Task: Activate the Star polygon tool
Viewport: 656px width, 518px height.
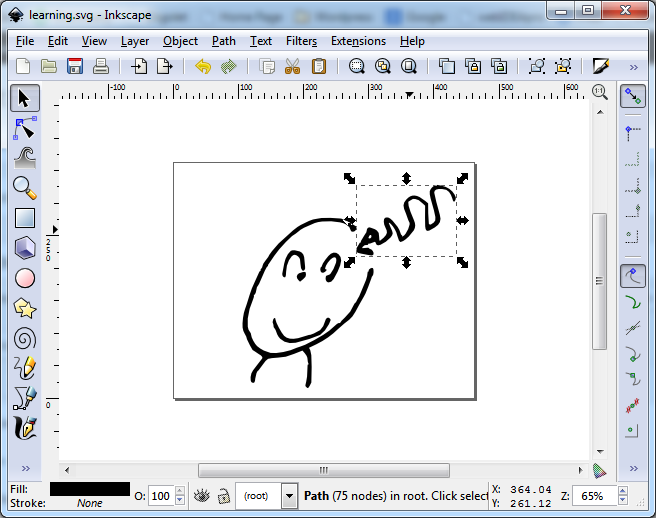Action: pos(25,308)
